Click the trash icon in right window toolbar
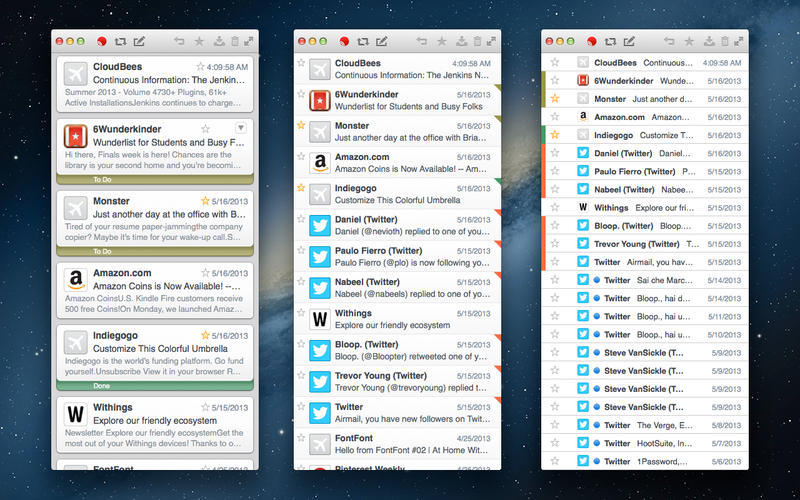 (725, 41)
